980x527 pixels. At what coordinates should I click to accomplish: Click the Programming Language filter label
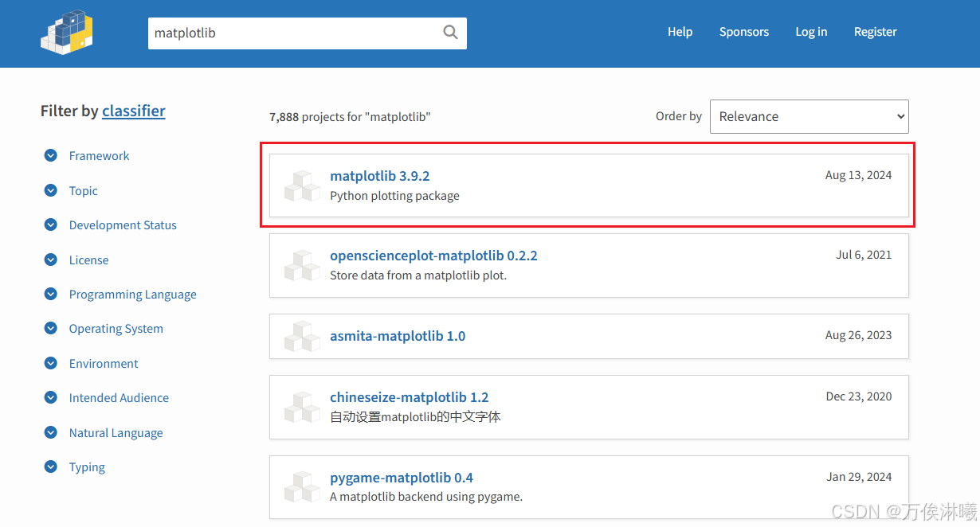pos(132,295)
